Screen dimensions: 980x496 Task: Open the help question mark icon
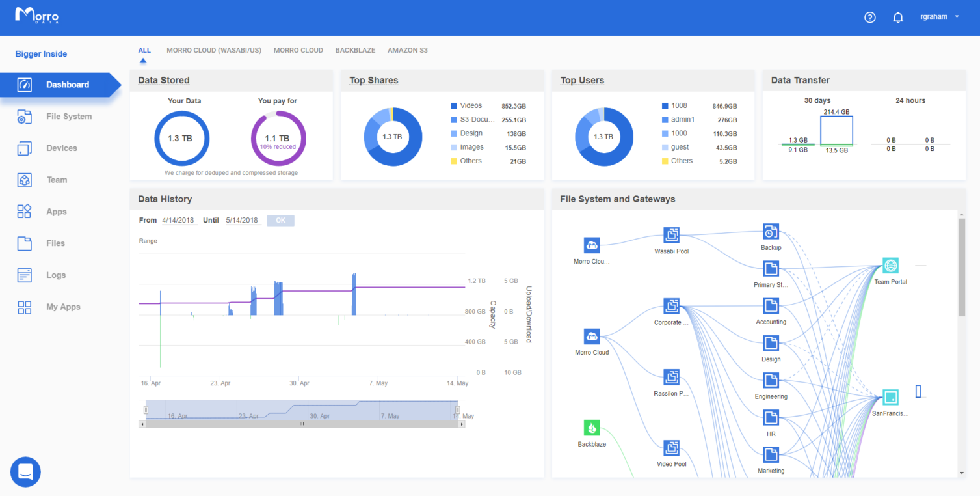click(x=870, y=18)
